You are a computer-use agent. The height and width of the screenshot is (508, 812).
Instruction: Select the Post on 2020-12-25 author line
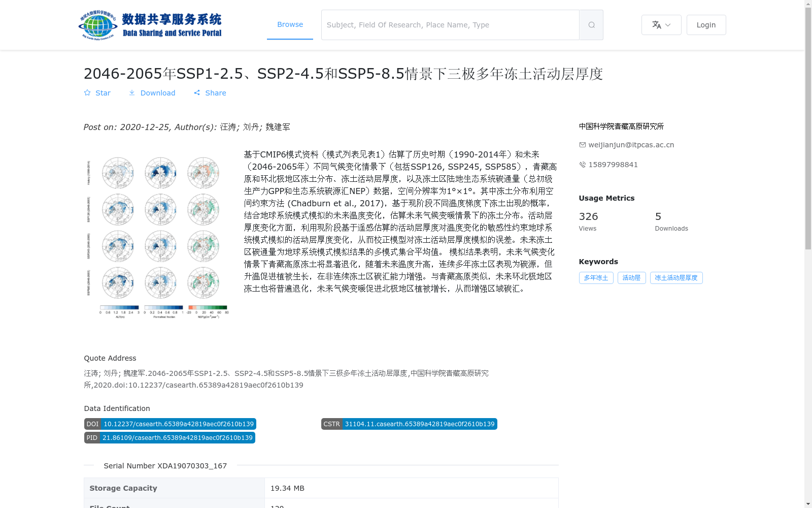tap(187, 127)
